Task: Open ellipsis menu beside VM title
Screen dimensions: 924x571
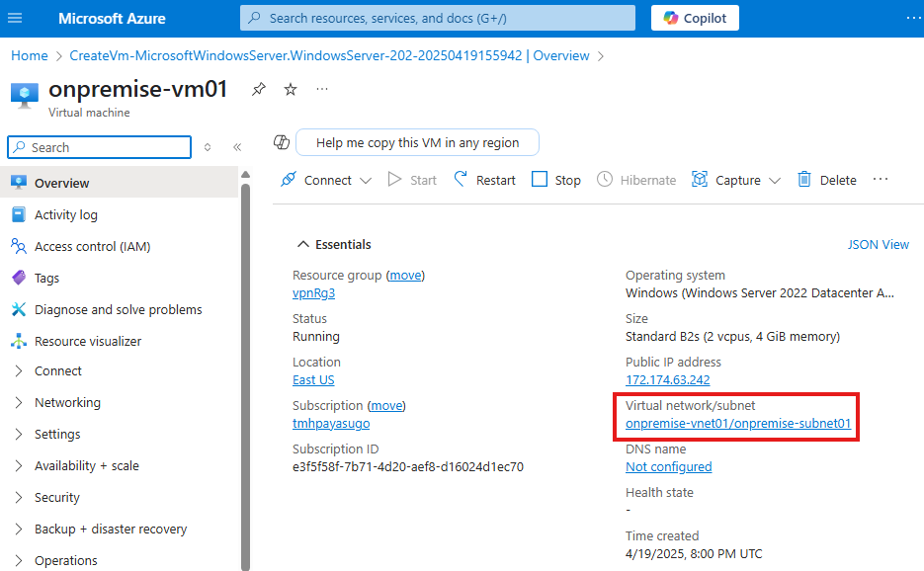Action: coord(322,90)
